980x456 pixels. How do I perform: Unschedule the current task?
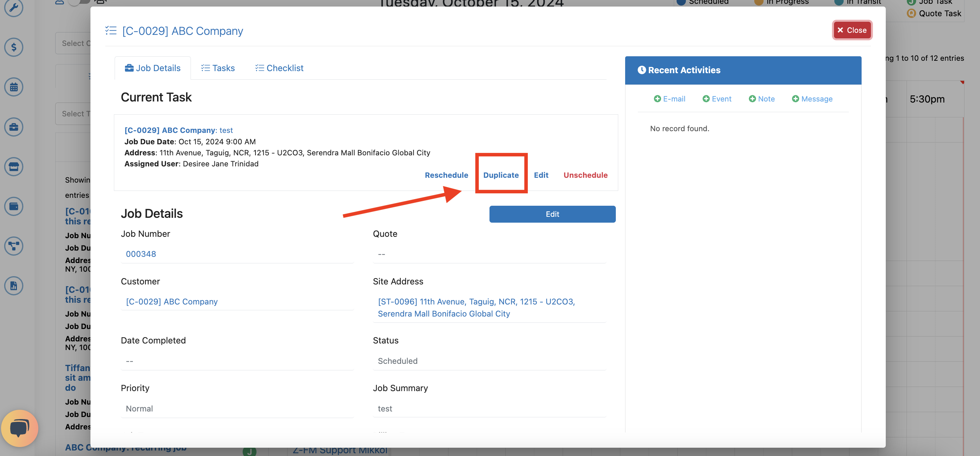point(585,175)
